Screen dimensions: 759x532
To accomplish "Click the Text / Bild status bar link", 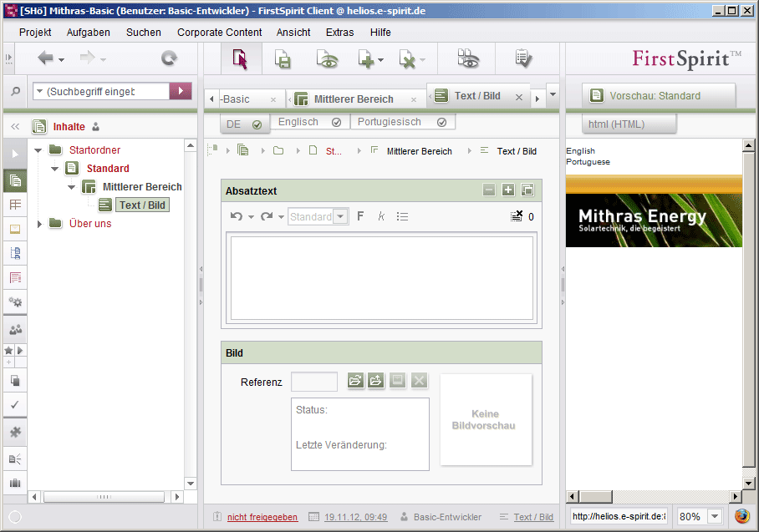I will click(x=533, y=517).
